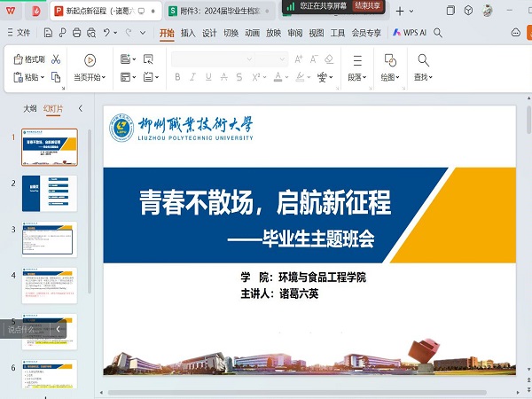Click the Paragraph (段落) icon

tap(357, 60)
